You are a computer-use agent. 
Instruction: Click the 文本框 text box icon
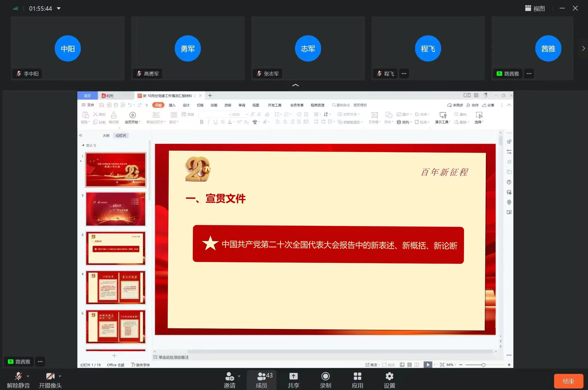pyautogui.click(x=375, y=115)
